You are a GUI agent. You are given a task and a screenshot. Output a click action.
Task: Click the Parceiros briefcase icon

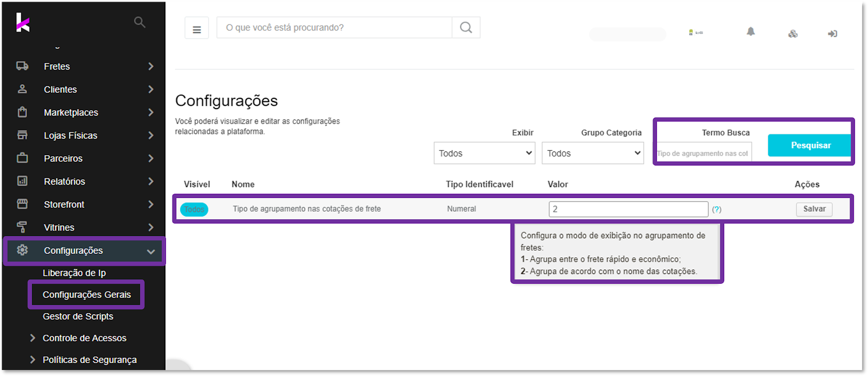coord(22,158)
